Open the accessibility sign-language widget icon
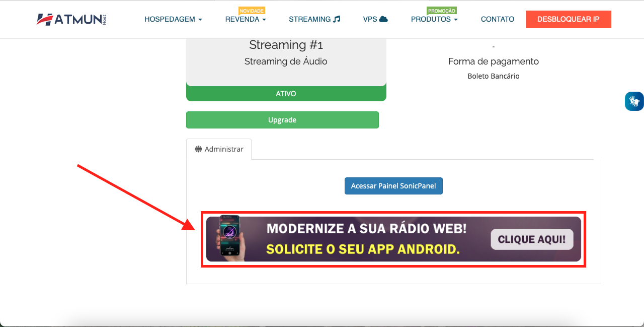Screen dimensions: 644x327 coord(634,101)
